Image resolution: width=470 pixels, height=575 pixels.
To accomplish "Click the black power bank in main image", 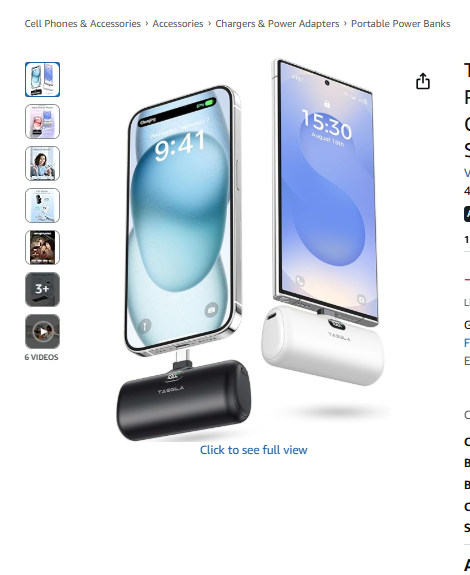I will coord(184,400).
